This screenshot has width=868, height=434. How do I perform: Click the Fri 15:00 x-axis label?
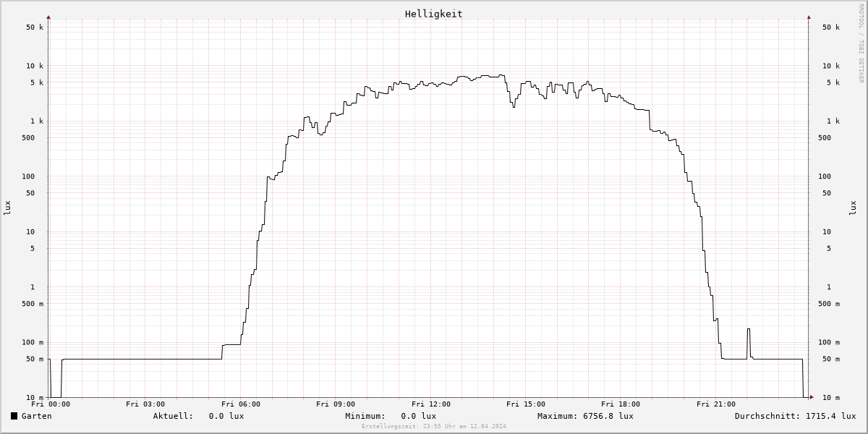coord(526,404)
